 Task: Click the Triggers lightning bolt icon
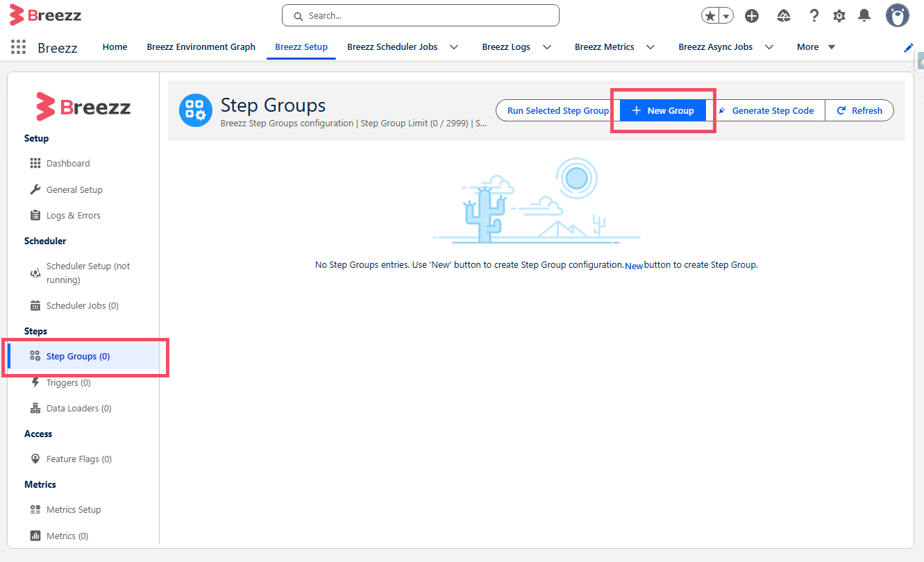click(35, 382)
